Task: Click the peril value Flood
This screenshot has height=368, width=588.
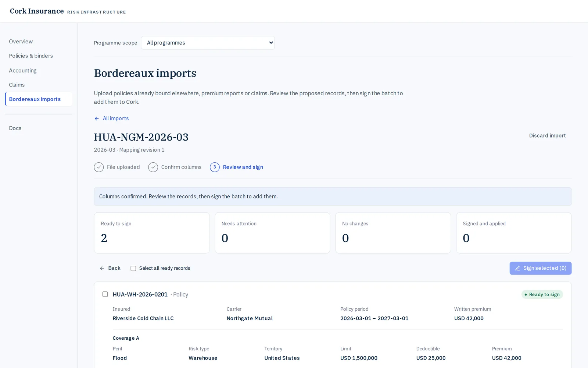Action: click(x=120, y=358)
